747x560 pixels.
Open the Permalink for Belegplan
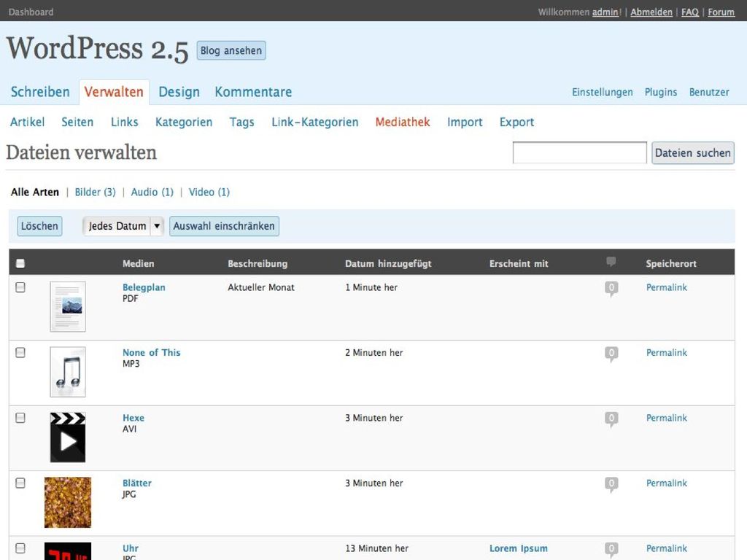point(667,287)
